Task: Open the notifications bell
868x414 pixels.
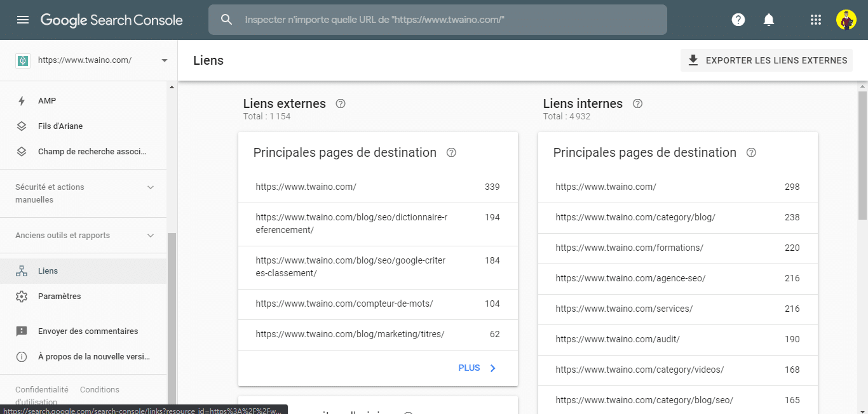Action: pyautogui.click(x=769, y=20)
